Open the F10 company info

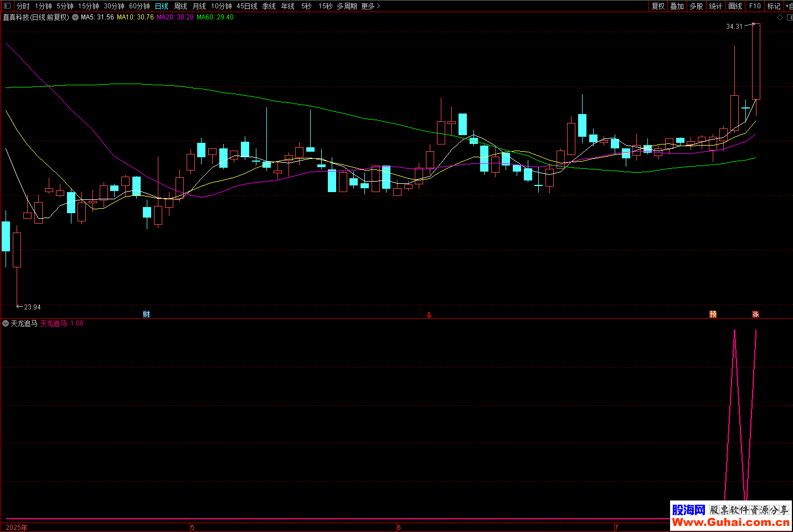click(755, 6)
